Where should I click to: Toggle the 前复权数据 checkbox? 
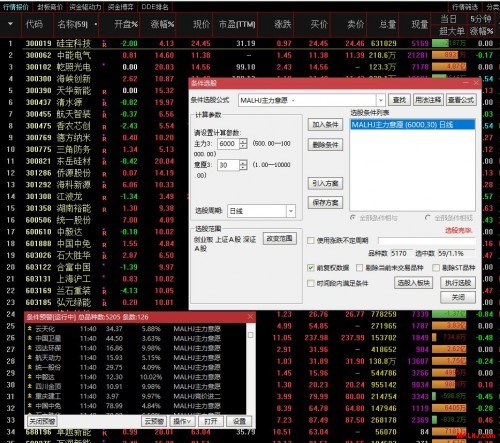[x=311, y=268]
